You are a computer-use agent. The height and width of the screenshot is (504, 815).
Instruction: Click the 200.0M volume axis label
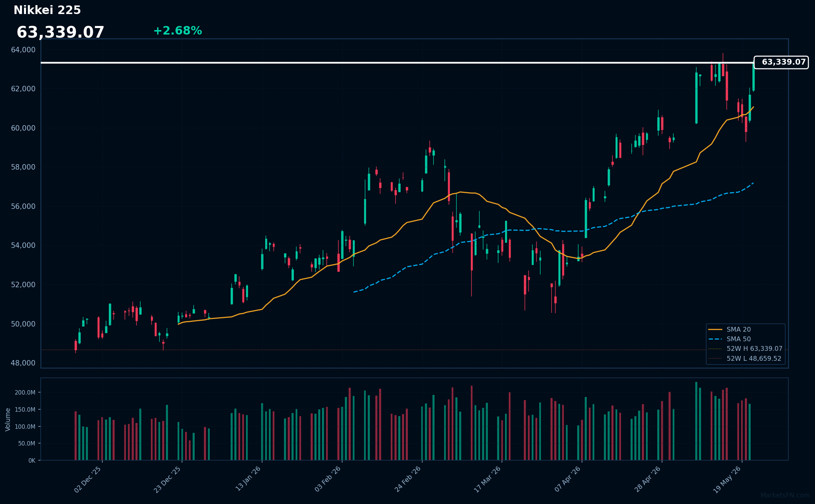[x=25, y=393]
